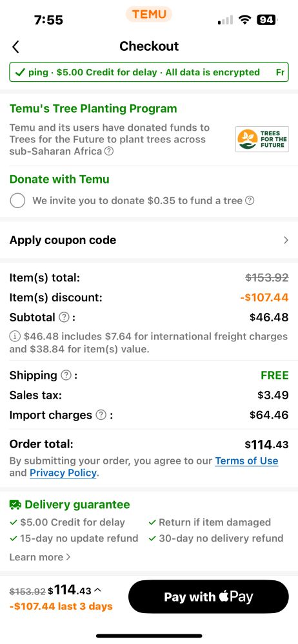The image size is (298, 644).
Task: Tap the Delivery guarantee truck icon
Action: point(15,505)
